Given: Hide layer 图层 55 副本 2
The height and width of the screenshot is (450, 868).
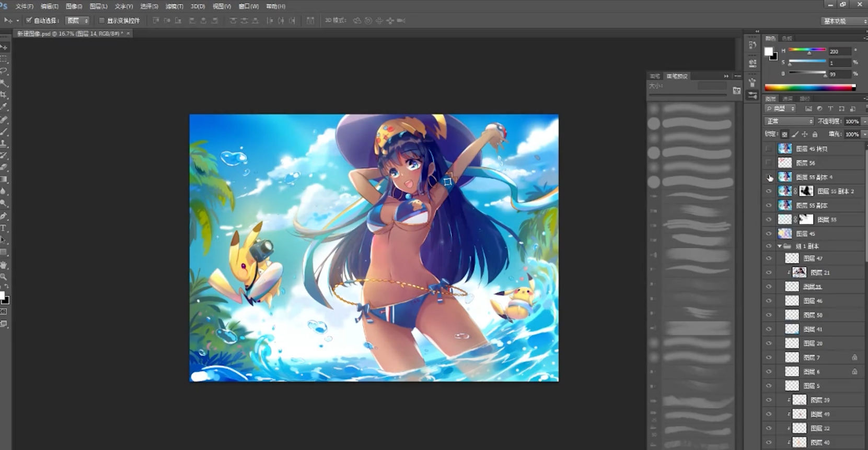Looking at the screenshot, I should coord(769,191).
